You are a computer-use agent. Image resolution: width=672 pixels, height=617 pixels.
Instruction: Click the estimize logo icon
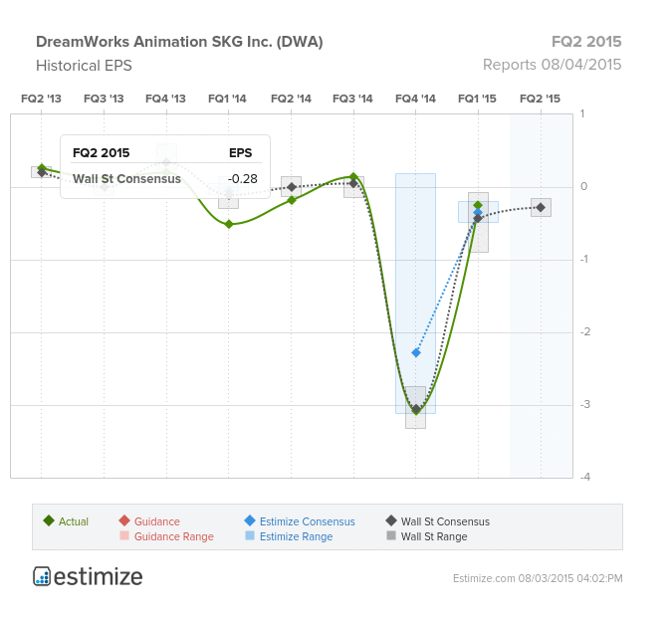[x=42, y=576]
